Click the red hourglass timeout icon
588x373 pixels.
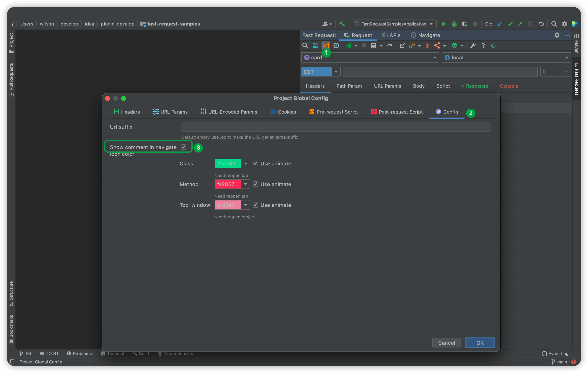coord(427,45)
